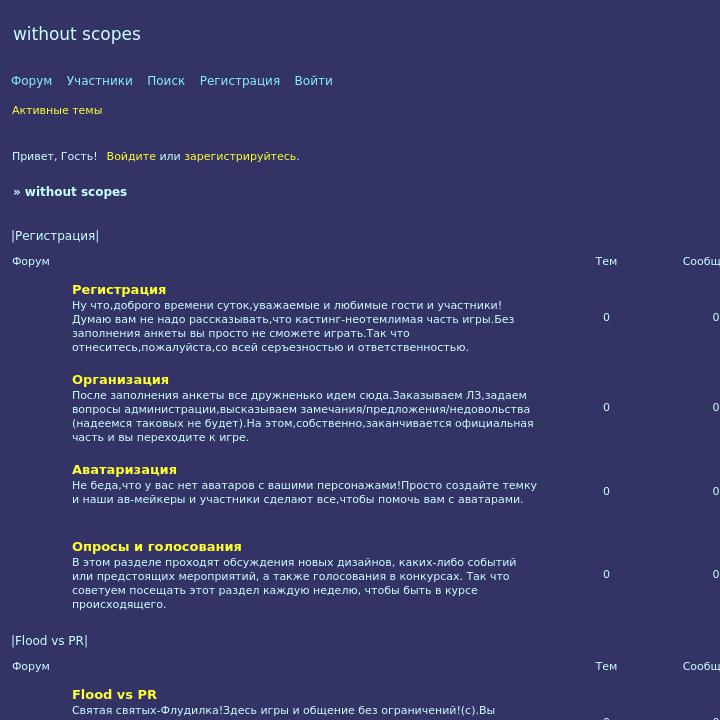Open the Опросы и голосования forum

click(x=157, y=547)
